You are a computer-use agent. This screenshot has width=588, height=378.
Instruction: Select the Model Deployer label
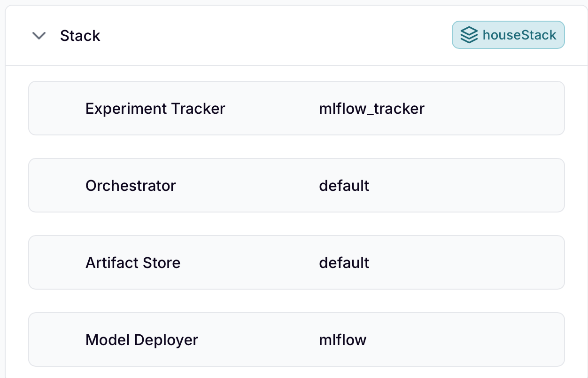[x=142, y=340]
